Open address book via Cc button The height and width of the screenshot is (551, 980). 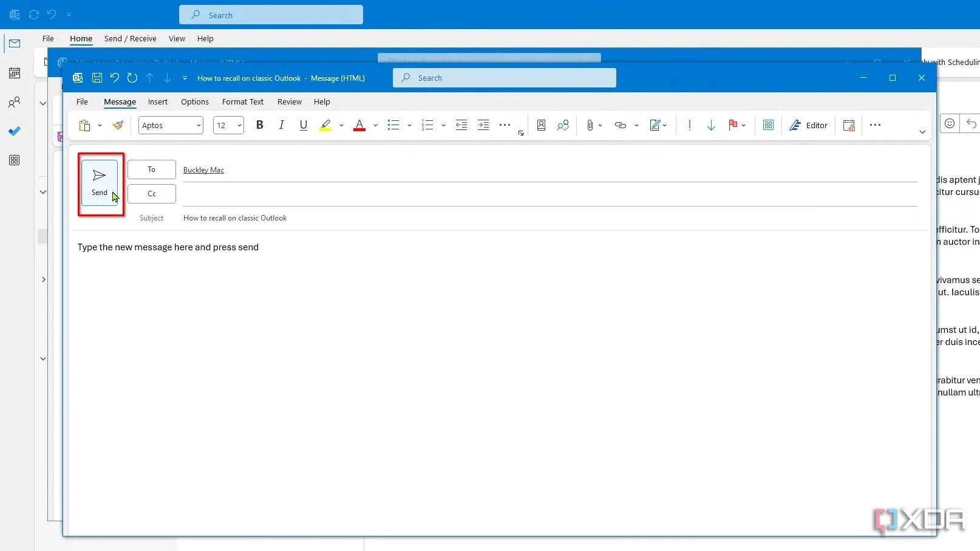click(x=152, y=194)
